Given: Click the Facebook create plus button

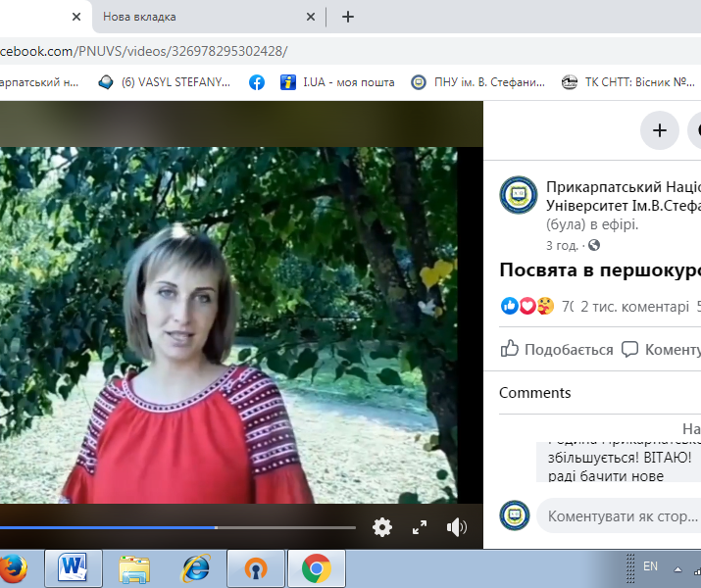Looking at the screenshot, I should point(660,130).
